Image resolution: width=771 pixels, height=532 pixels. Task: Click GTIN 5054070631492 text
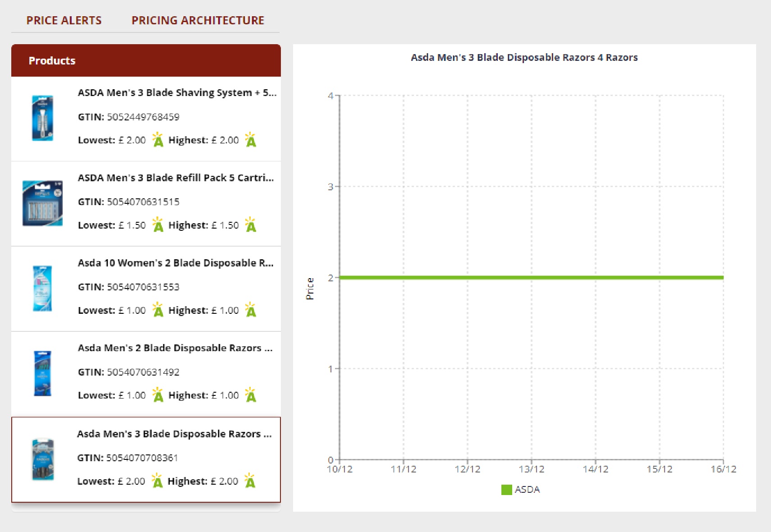click(128, 372)
